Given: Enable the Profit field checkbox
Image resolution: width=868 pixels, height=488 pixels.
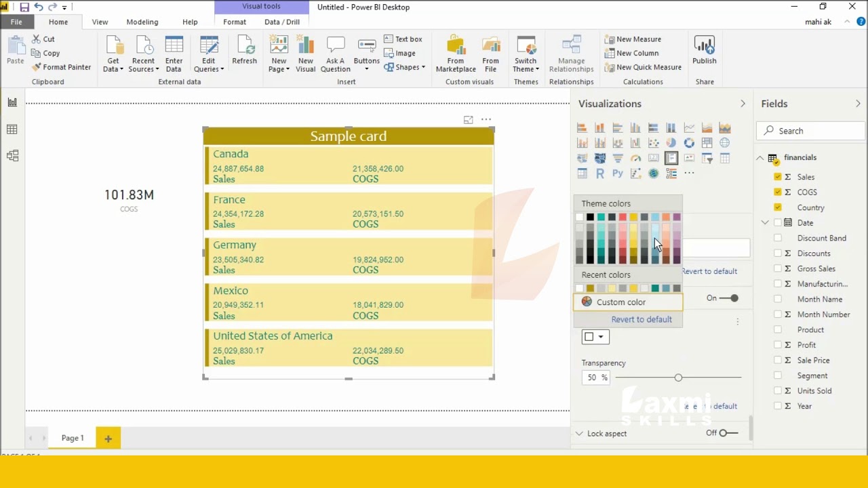Looking at the screenshot, I should pyautogui.click(x=778, y=344).
